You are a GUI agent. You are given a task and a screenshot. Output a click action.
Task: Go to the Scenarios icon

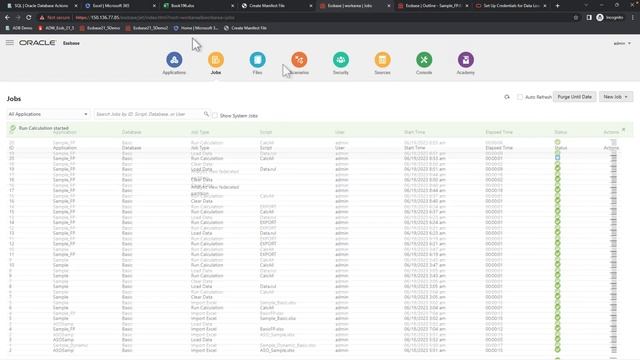click(x=299, y=60)
